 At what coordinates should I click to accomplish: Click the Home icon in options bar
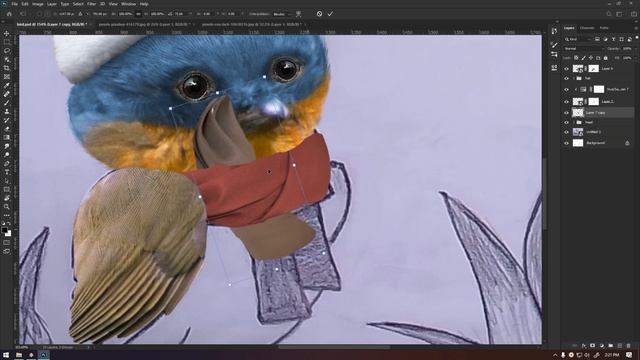tap(9, 13)
